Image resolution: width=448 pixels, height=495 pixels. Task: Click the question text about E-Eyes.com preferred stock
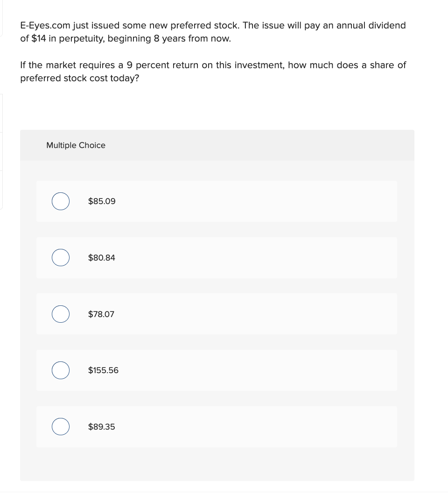(212, 32)
